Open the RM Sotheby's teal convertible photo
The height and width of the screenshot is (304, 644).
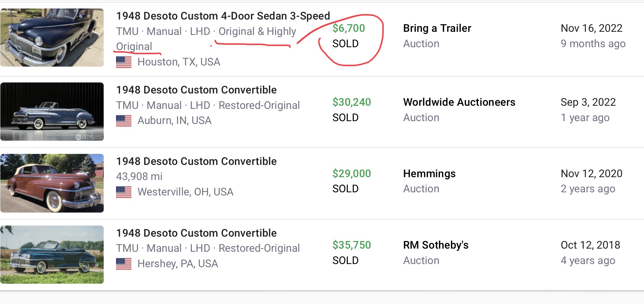[x=52, y=255]
